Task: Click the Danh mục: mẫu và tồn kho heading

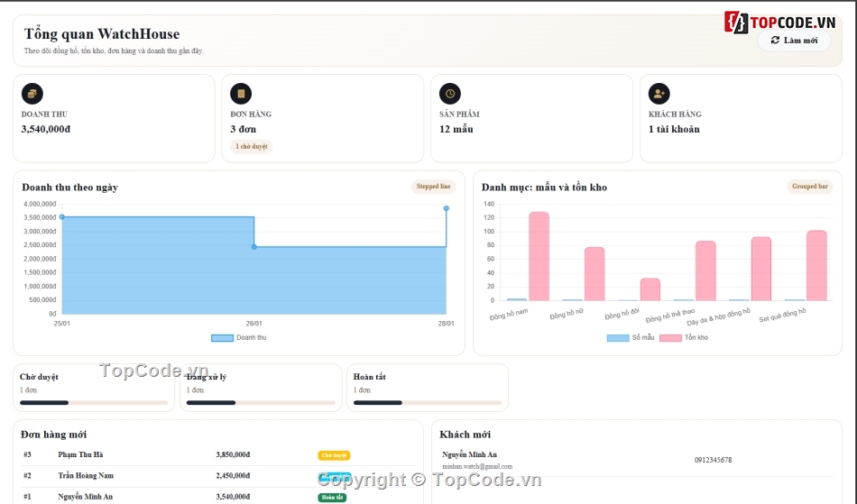Action: point(544,188)
